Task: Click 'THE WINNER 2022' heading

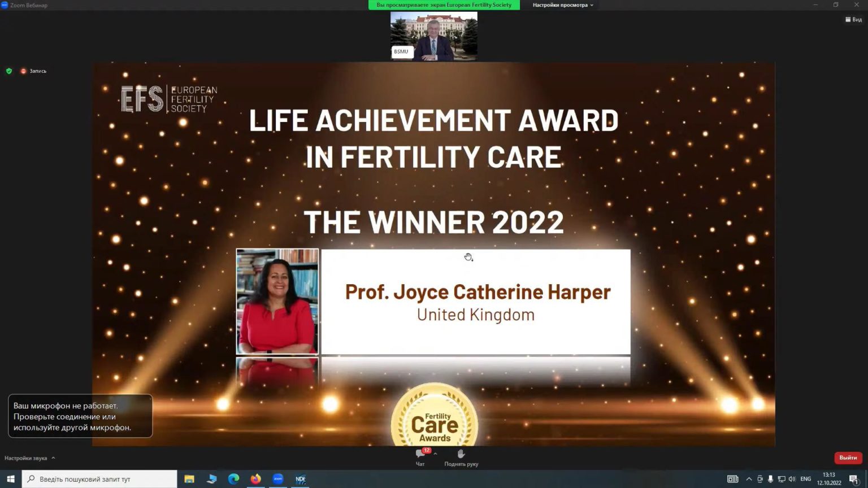Action: [433, 222]
